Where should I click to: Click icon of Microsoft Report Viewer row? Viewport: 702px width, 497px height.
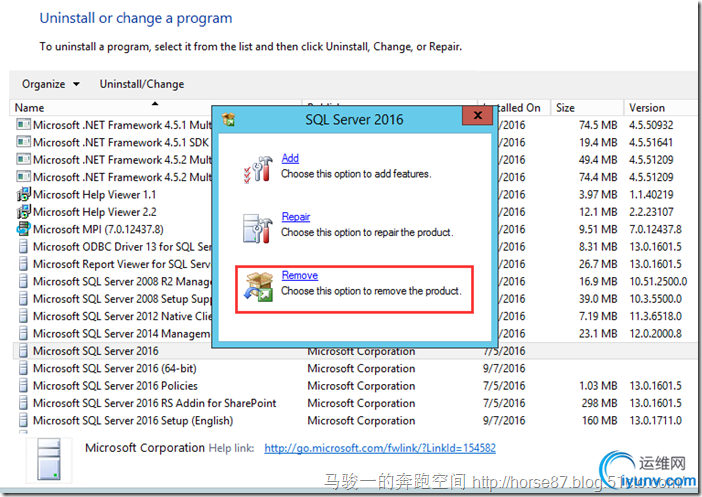click(x=23, y=264)
